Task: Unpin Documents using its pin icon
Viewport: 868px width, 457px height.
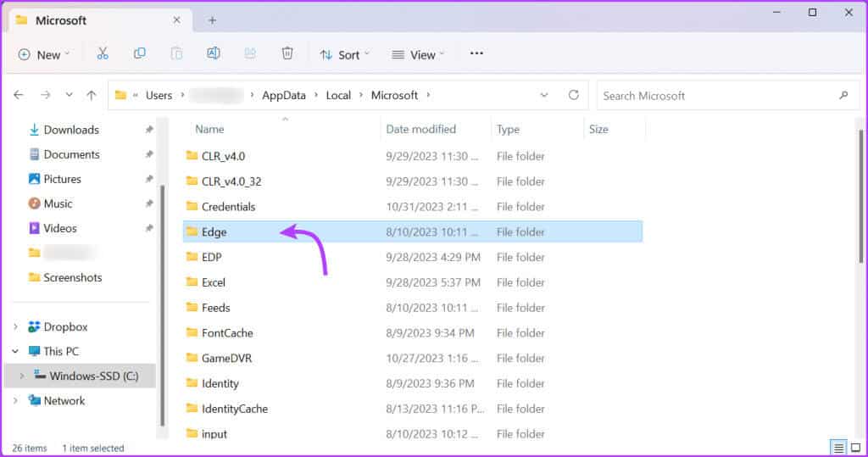Action: click(149, 154)
